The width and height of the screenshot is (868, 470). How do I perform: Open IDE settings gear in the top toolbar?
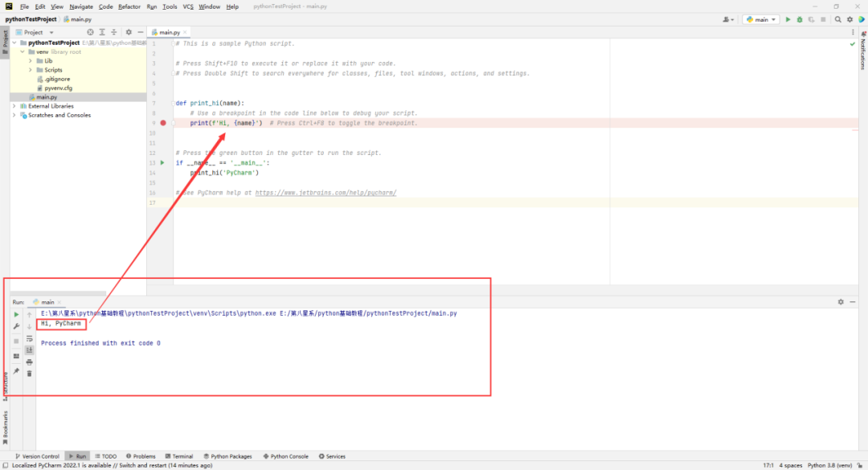point(850,19)
